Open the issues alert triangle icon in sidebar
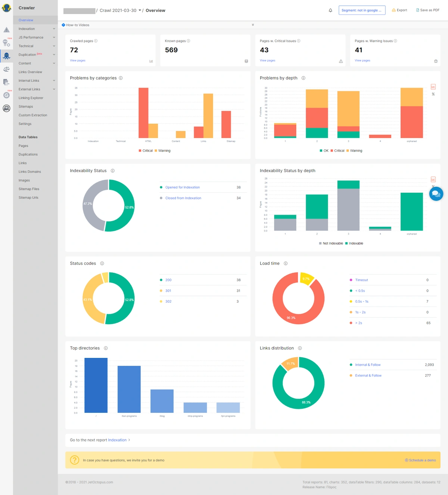This screenshot has height=495, width=448. point(6,29)
